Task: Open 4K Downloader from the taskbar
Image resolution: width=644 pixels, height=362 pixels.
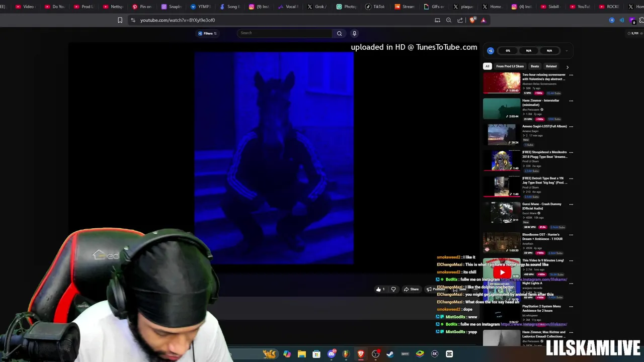Action: point(435,354)
